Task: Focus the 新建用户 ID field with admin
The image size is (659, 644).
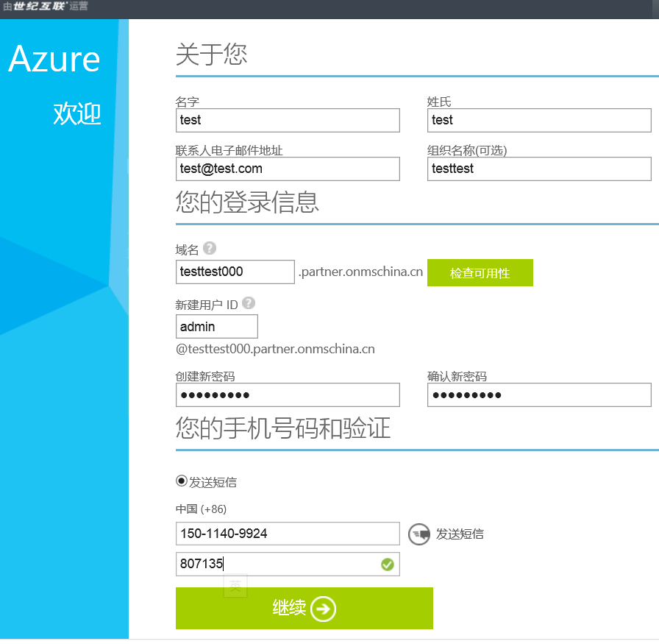Action: coord(216,326)
